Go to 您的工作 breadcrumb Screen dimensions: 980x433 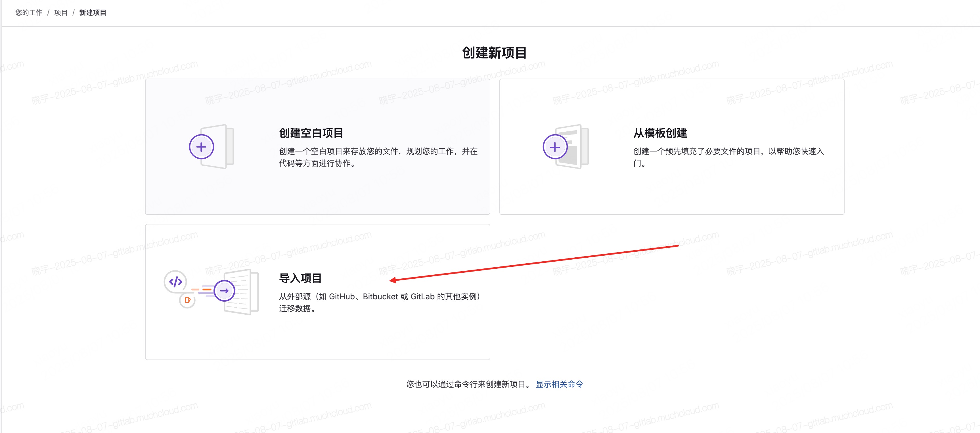(x=29, y=12)
